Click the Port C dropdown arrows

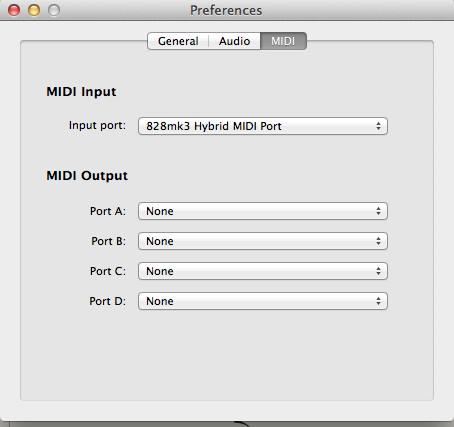tap(378, 271)
